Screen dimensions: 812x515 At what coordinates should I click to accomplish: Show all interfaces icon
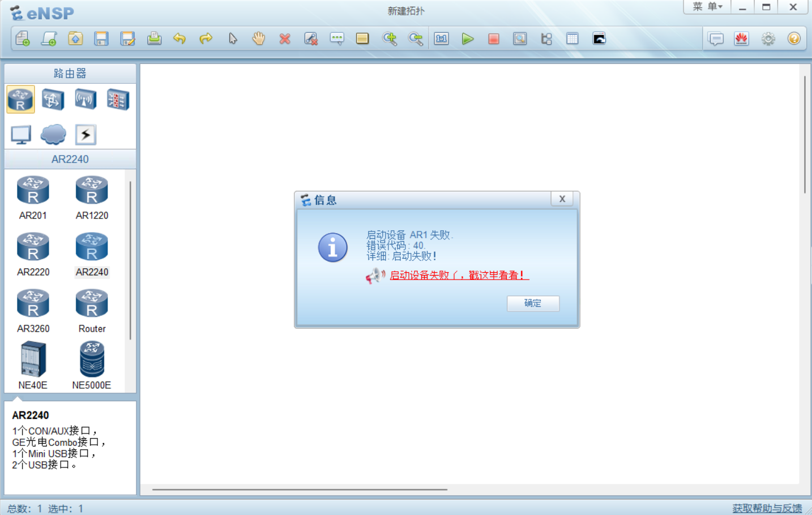546,38
